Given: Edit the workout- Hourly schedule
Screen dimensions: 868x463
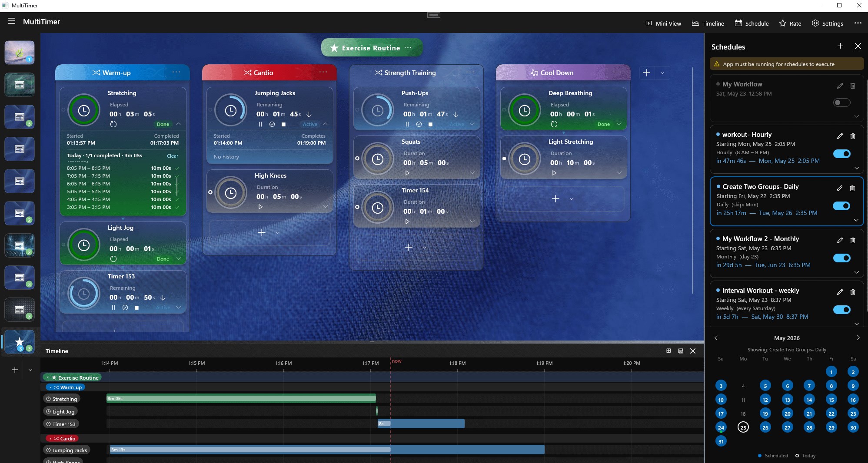Looking at the screenshot, I should point(840,136).
